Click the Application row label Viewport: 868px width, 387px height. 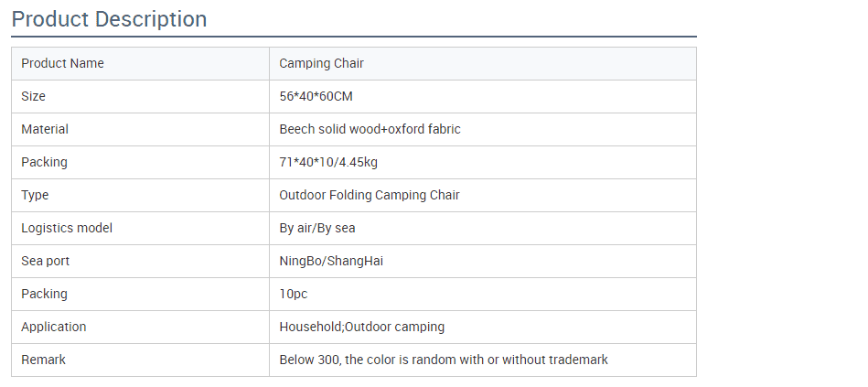click(x=54, y=327)
